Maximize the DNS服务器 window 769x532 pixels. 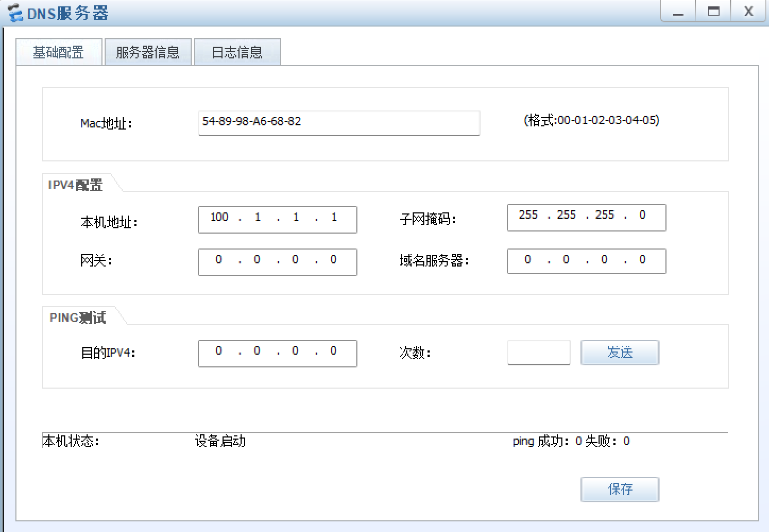point(713,11)
